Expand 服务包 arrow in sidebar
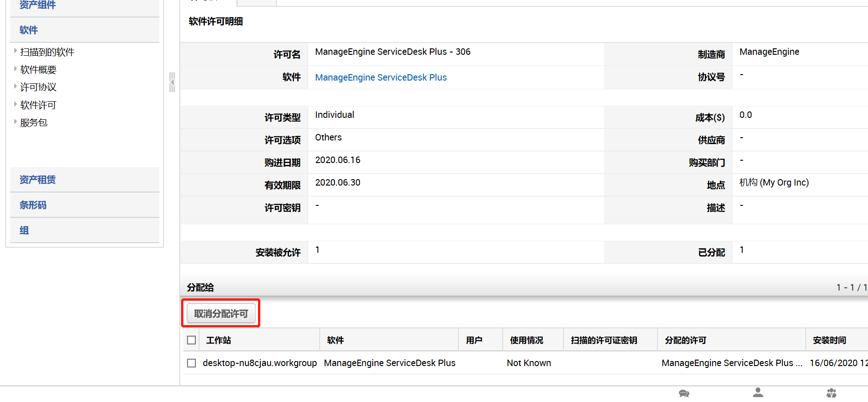 (15, 122)
